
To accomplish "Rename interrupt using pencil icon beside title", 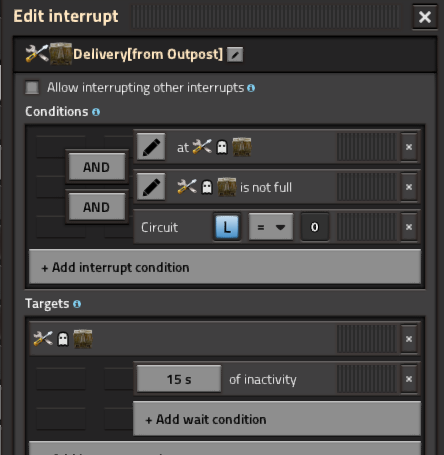I will point(235,55).
